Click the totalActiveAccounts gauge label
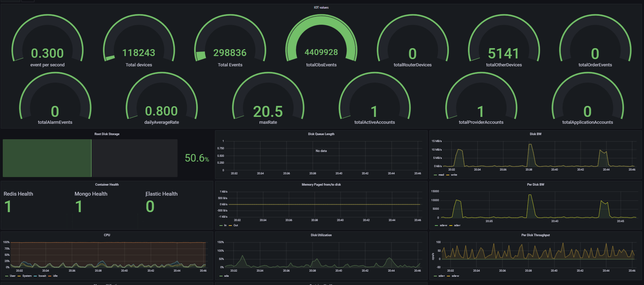644x285 pixels. (375, 122)
